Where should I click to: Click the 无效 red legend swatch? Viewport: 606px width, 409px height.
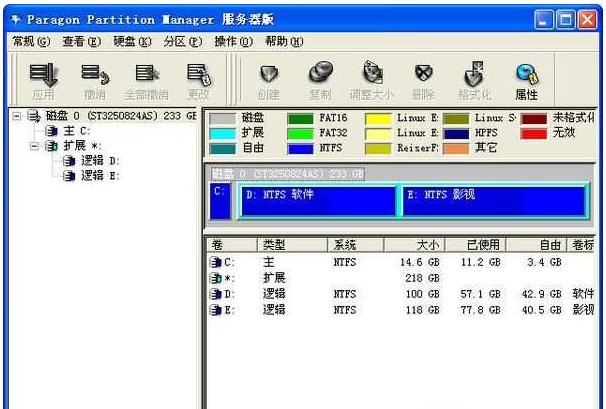(x=534, y=134)
